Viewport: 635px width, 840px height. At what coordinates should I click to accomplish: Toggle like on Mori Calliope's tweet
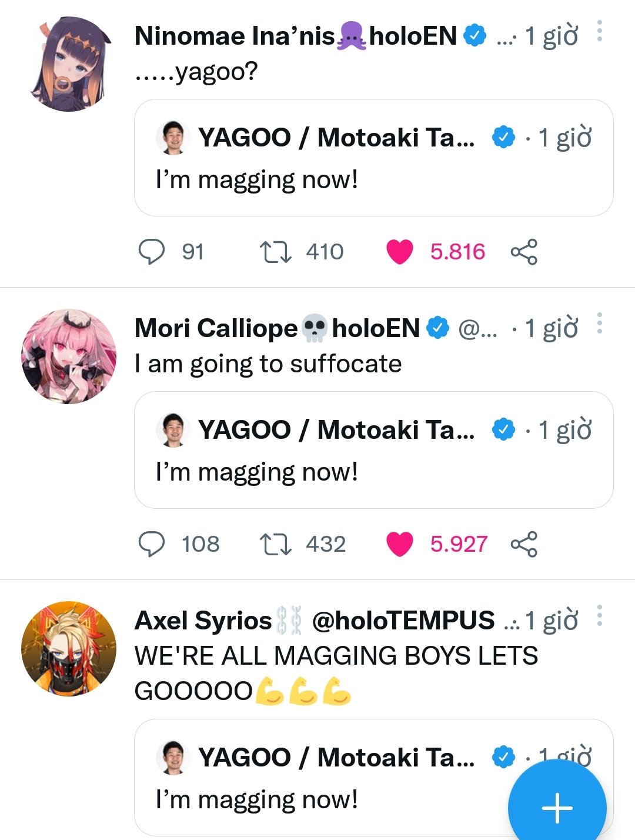click(x=400, y=544)
